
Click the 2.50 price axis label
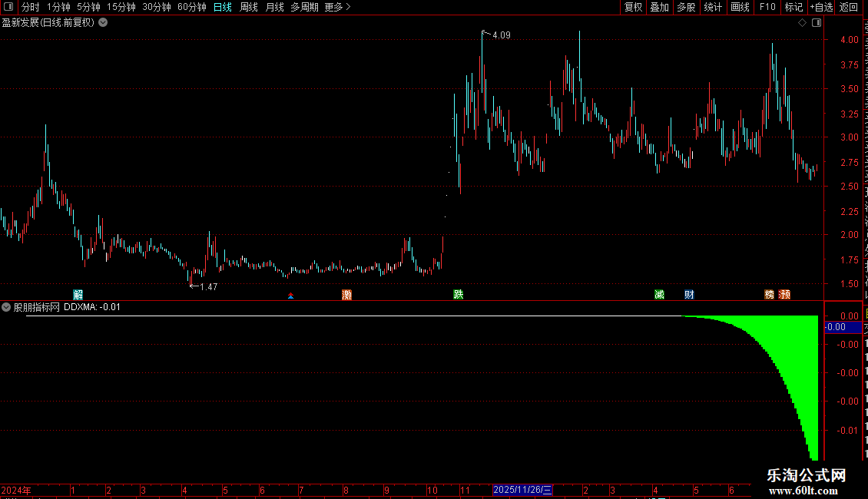[849, 187]
